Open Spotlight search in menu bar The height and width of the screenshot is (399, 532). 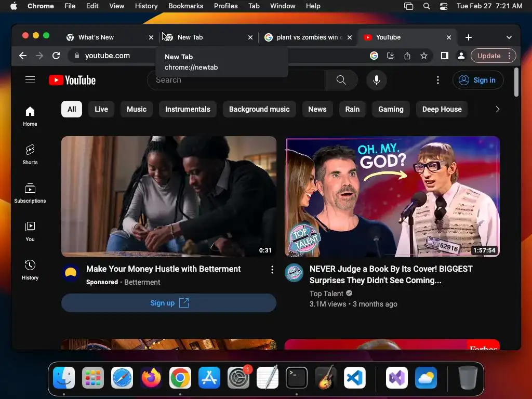[427, 6]
